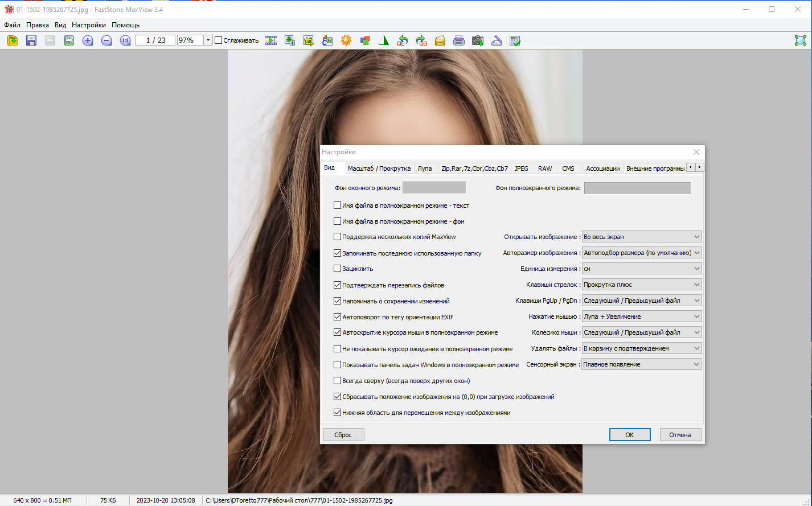Switch to the JPEG settings tab
The height and width of the screenshot is (506, 812).
coord(521,168)
